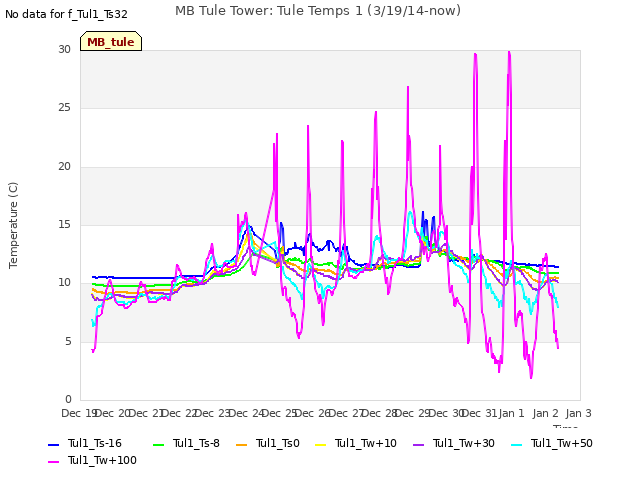Click the y-axis value 10
This screenshot has width=640, height=480.
tap(64, 282)
